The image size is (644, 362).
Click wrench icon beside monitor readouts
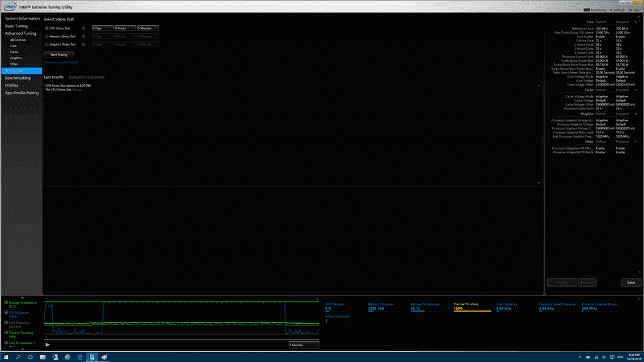pos(639,299)
